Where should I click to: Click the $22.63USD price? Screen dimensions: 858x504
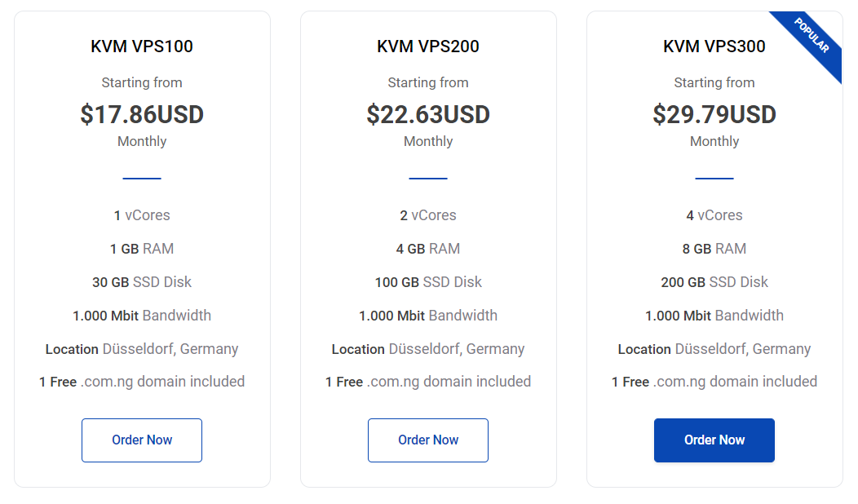[x=428, y=114]
